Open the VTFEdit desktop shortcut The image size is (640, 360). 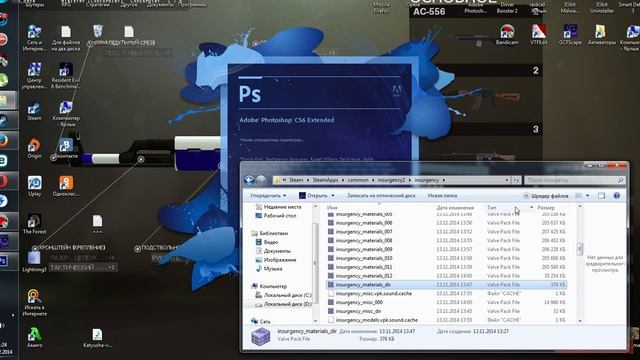point(539,34)
